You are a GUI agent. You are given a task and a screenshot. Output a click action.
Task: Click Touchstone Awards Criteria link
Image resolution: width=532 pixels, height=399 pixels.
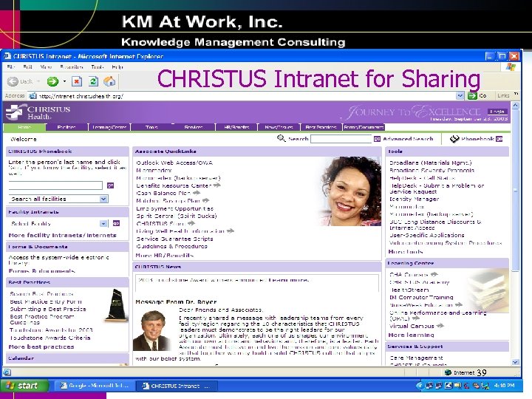[x=50, y=338]
